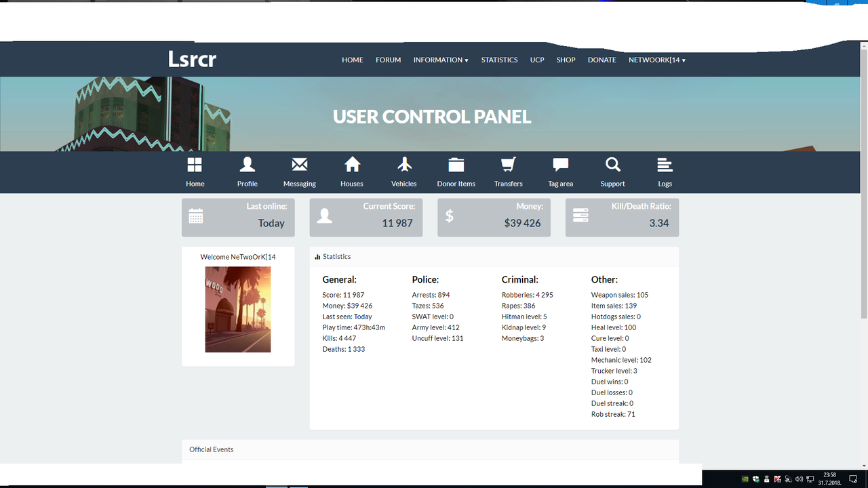The image size is (868, 488).
Task: Click the Robberies: 4 295 entry
Action: coord(528,295)
